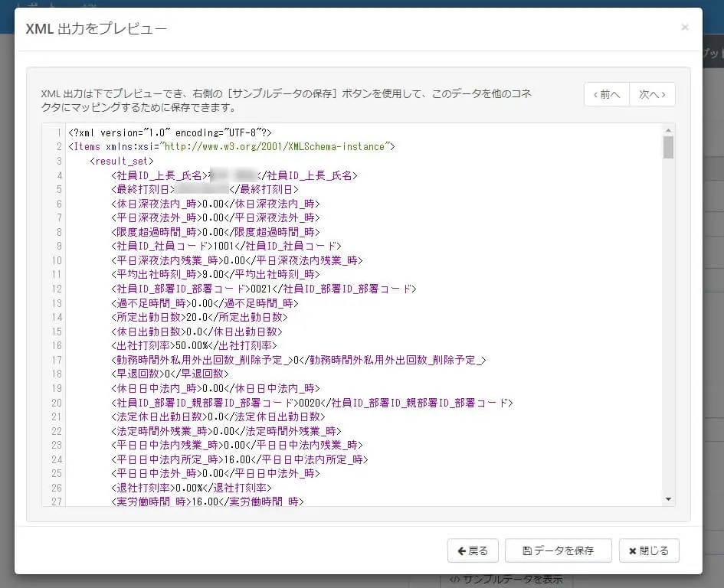
Task: Click the 法定時間外残業_時 line
Action: pyautogui.click(x=226, y=431)
